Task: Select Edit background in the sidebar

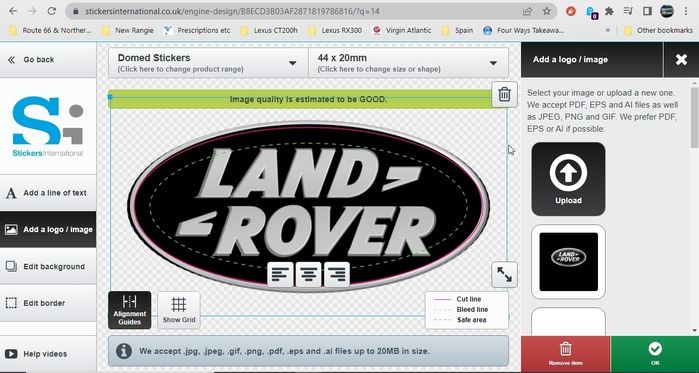Action: click(48, 266)
